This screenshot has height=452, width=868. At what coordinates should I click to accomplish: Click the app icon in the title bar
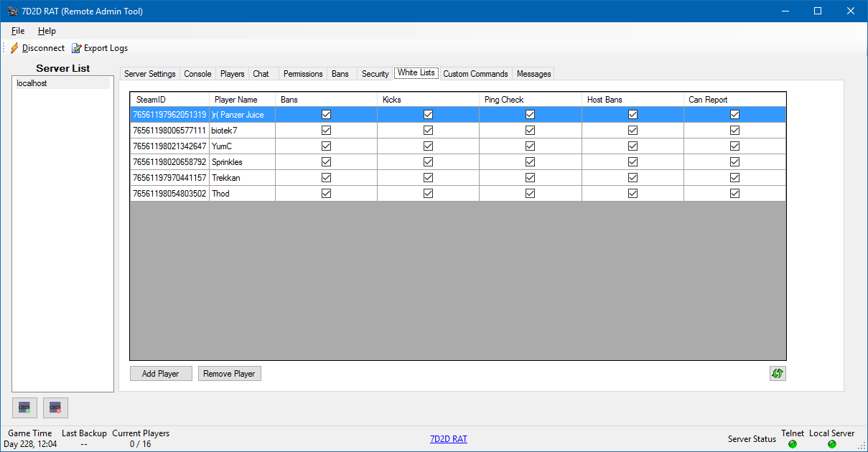pyautogui.click(x=11, y=11)
